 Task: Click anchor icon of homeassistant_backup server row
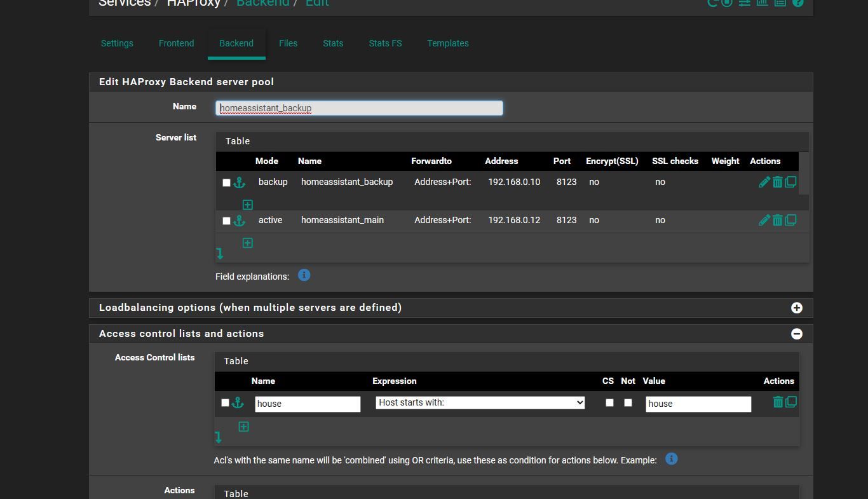(x=239, y=182)
